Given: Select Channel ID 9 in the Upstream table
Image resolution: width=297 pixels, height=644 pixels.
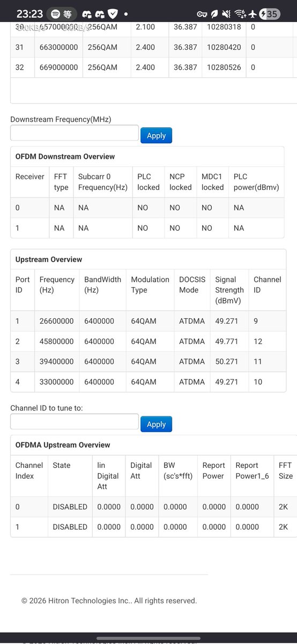Looking at the screenshot, I should [x=256, y=321].
